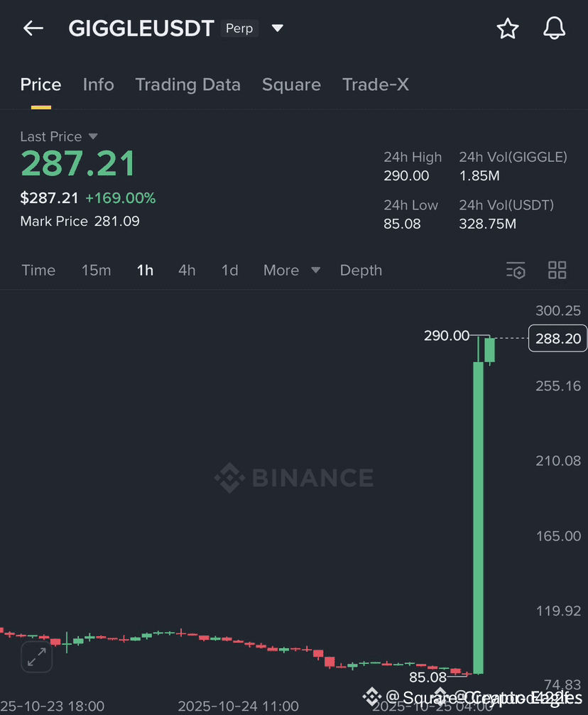This screenshot has width=588, height=715.
Task: Click the tall green breakout candle
Action: click(x=478, y=518)
